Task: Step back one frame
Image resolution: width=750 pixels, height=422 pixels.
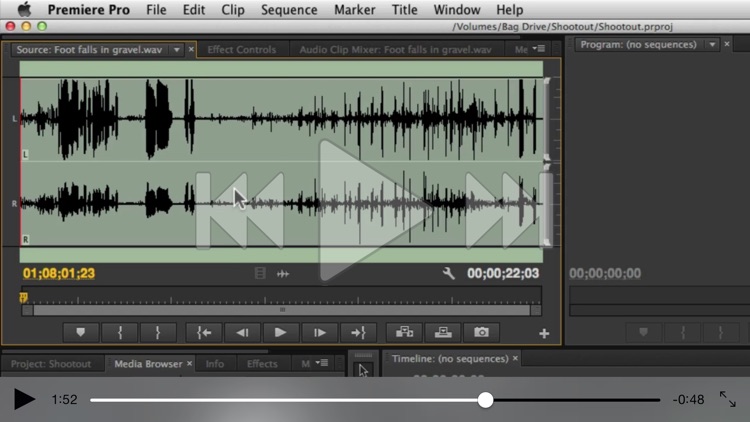Action: tap(243, 333)
